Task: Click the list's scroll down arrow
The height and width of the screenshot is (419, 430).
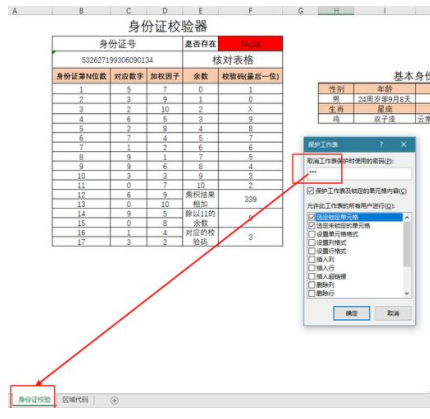Action: click(x=407, y=293)
